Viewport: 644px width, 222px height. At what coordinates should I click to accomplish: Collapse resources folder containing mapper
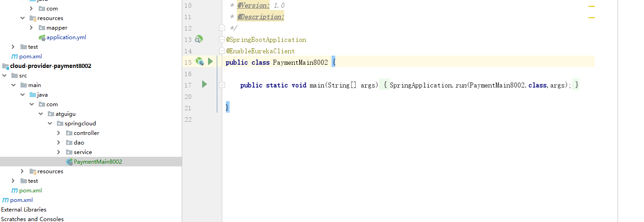(x=22, y=18)
